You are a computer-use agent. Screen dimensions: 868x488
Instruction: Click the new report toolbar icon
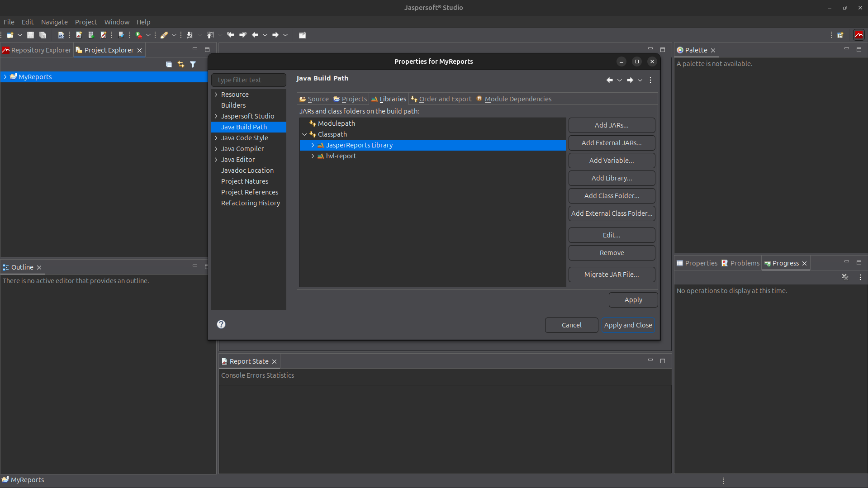click(x=79, y=35)
